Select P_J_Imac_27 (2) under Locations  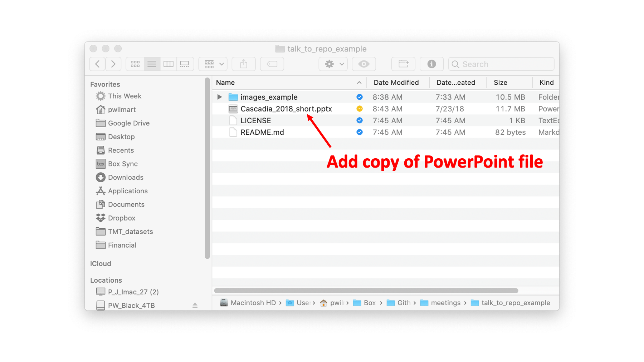point(127,292)
